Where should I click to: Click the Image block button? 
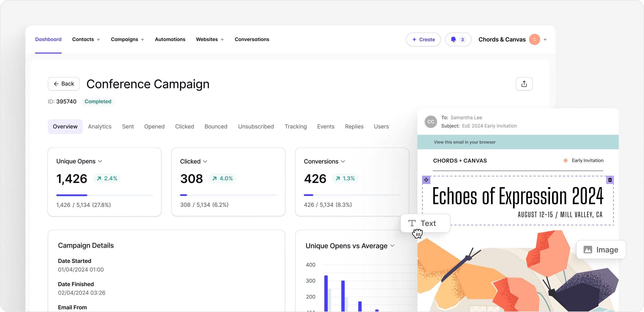click(x=601, y=250)
